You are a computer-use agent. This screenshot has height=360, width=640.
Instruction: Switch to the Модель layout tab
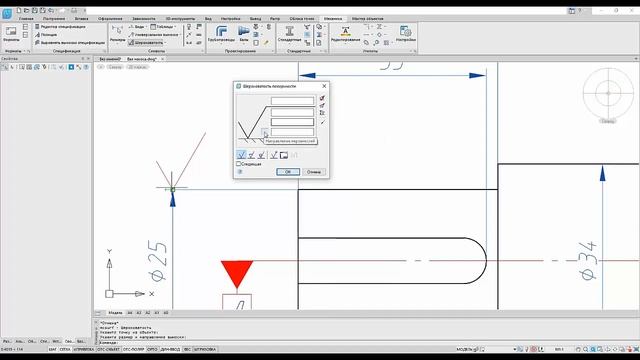(x=115, y=313)
